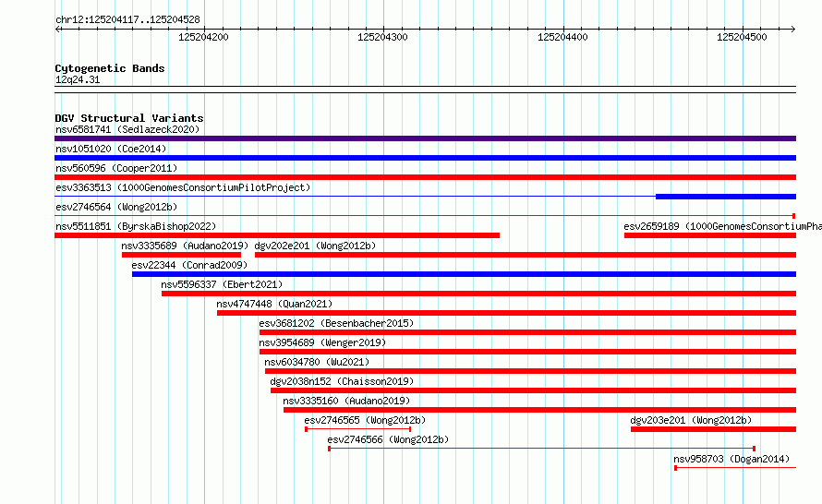The height and width of the screenshot is (504, 822).
Task: Open the esv2659189 variant label
Action: 722,226
